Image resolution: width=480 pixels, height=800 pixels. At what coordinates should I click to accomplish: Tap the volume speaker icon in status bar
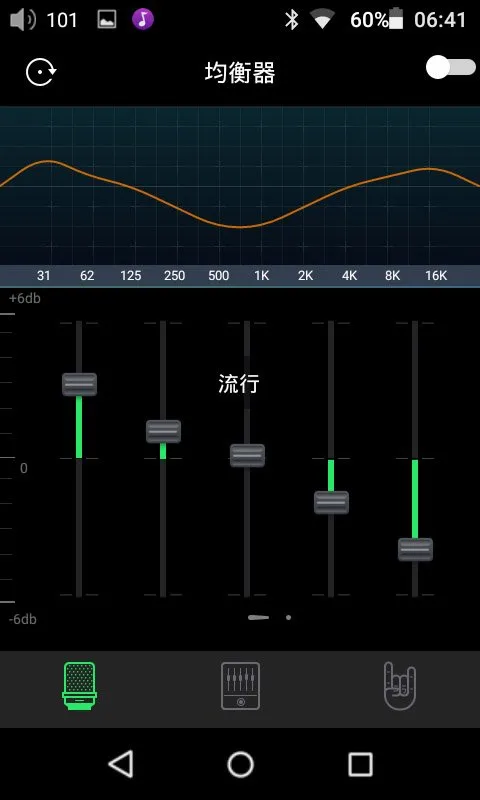tap(23, 20)
